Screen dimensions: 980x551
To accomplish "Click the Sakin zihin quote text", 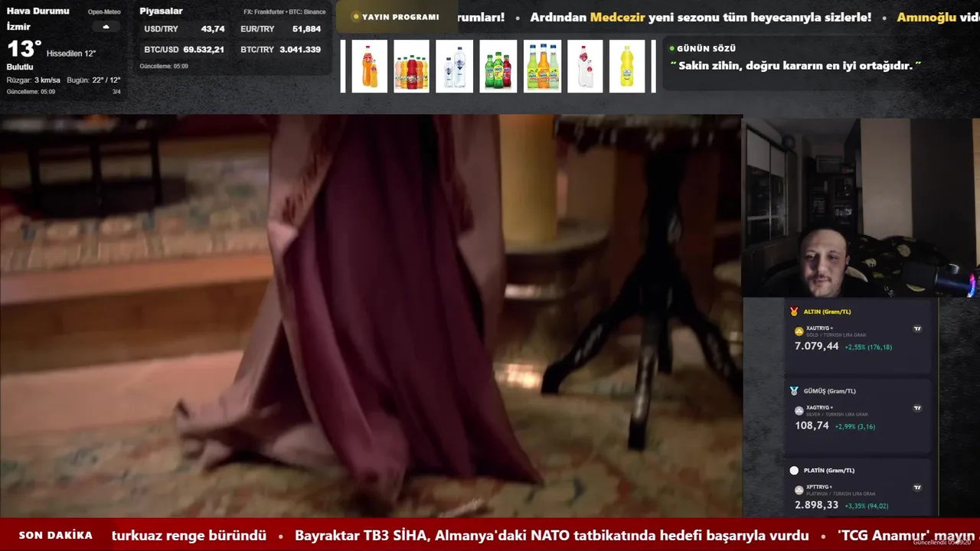I will coord(796,66).
